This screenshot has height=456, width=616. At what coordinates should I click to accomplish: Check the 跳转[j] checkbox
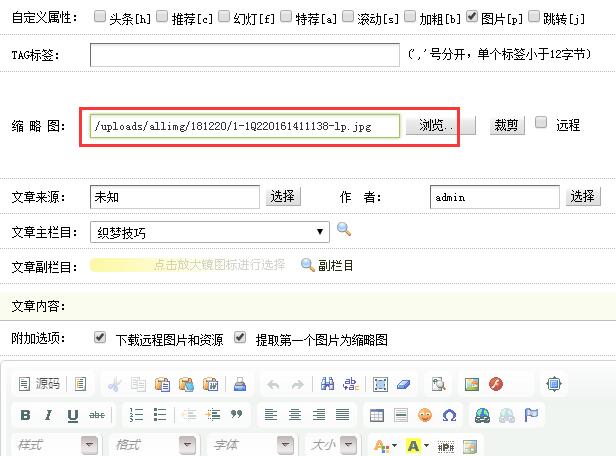click(x=534, y=16)
